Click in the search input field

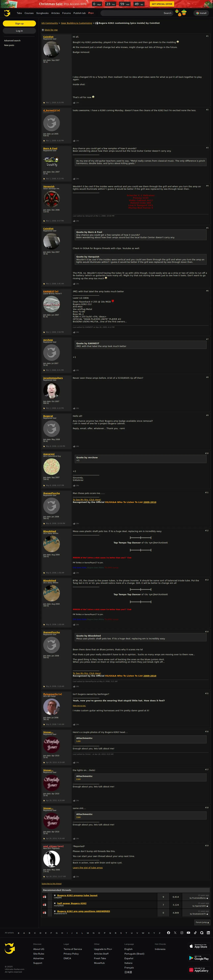click(131, 13)
